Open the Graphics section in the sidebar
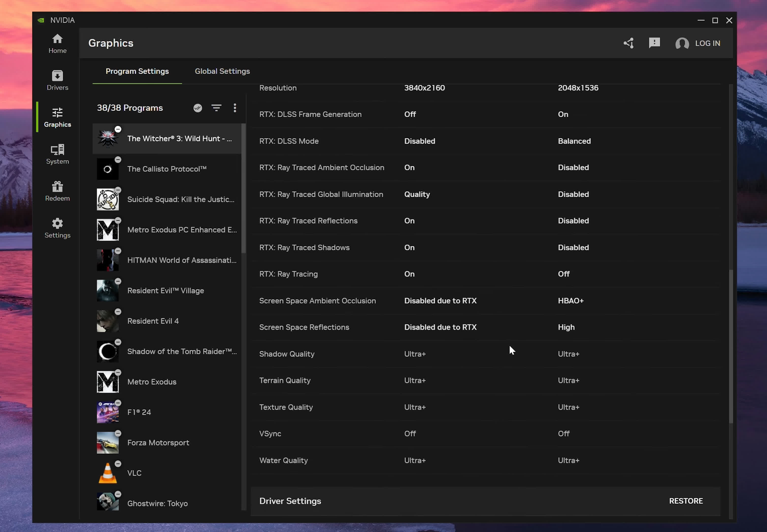Image resolution: width=767 pixels, height=532 pixels. point(57,117)
